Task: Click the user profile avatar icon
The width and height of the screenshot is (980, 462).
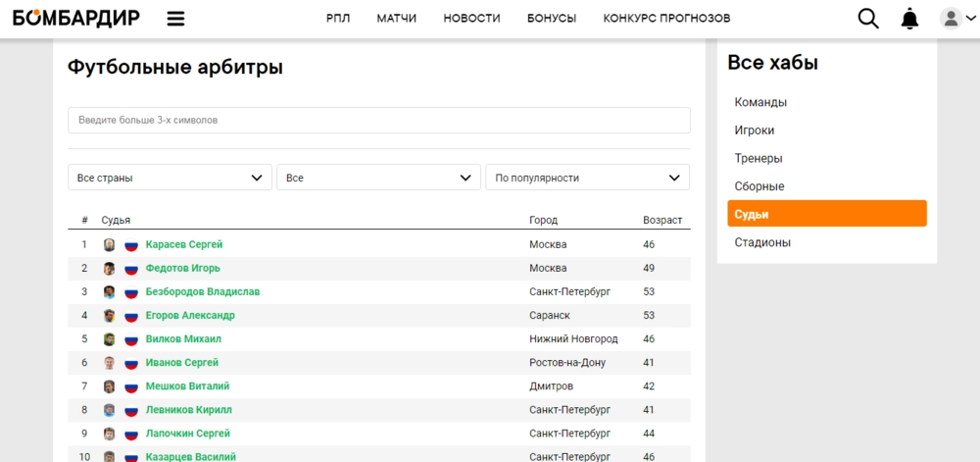Action: point(951,19)
